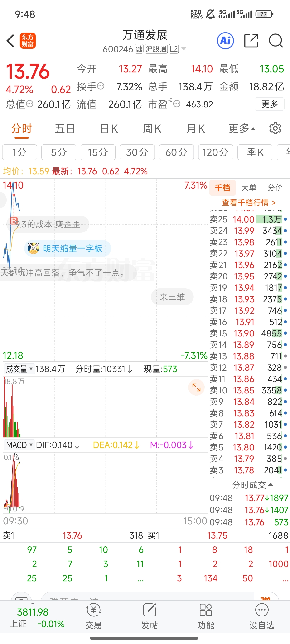Open 查看千档行情 link

click(x=249, y=202)
